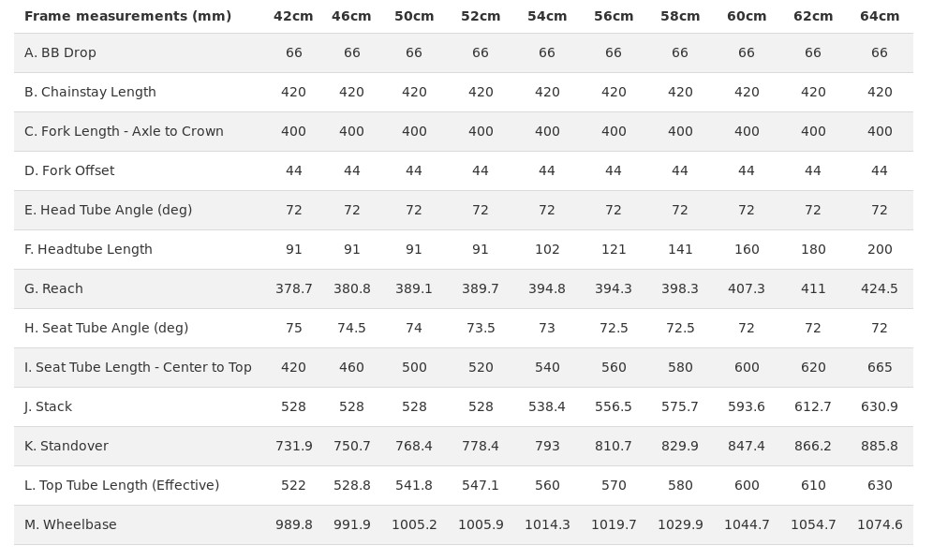933x560 pixels.
Task: Select 'C. Fork Length - Axle to Crown' label
Action: tap(124, 131)
